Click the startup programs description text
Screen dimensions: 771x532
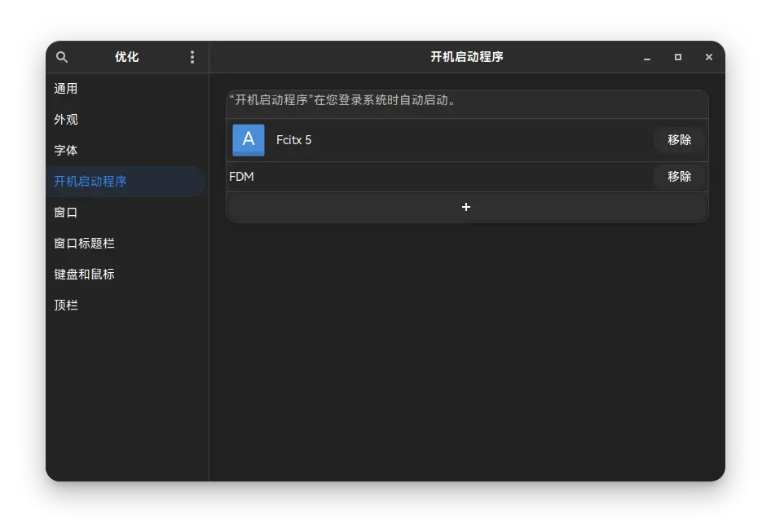click(x=342, y=100)
